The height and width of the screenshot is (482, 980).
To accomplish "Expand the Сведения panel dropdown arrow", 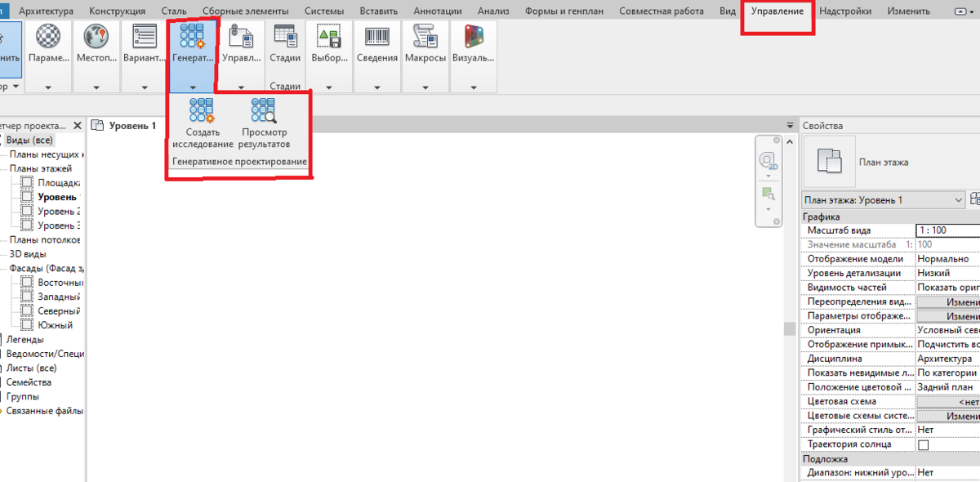I will (x=377, y=87).
